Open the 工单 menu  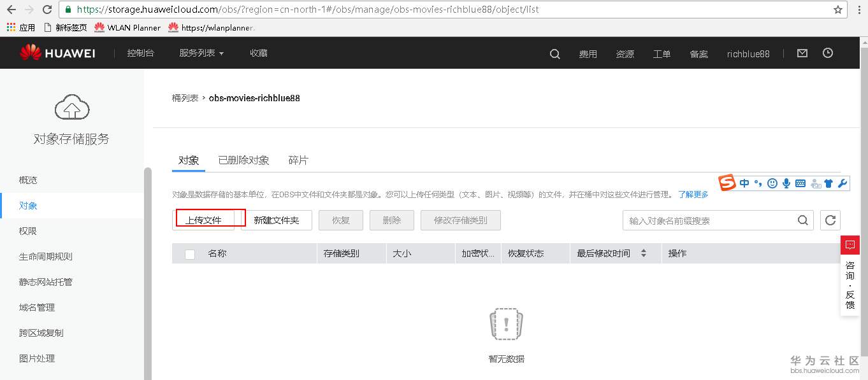[x=662, y=54]
